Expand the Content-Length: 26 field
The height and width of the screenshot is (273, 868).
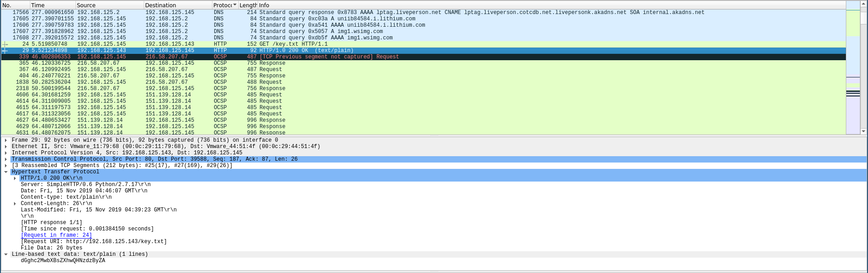coord(15,204)
